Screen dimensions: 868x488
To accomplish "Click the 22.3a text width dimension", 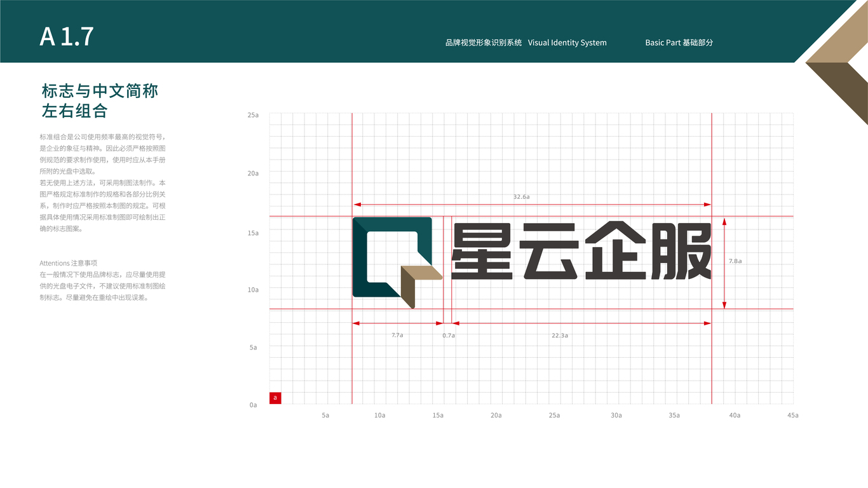I will (560, 335).
